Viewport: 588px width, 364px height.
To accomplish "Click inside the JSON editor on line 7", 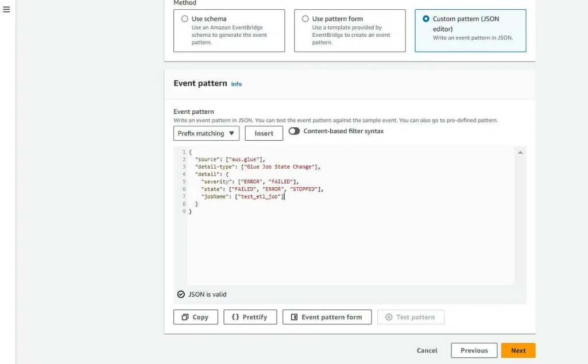I will click(x=243, y=196).
